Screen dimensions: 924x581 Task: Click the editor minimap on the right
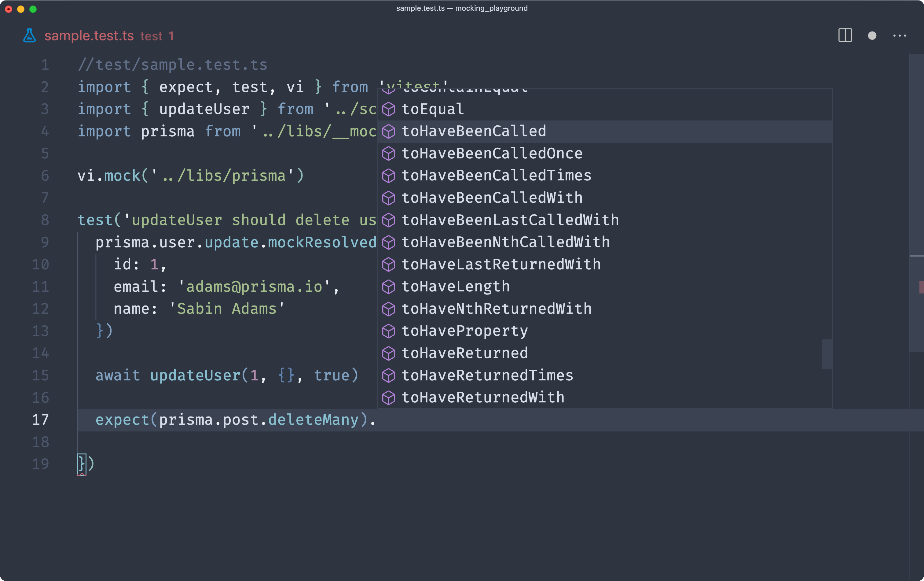point(916,203)
